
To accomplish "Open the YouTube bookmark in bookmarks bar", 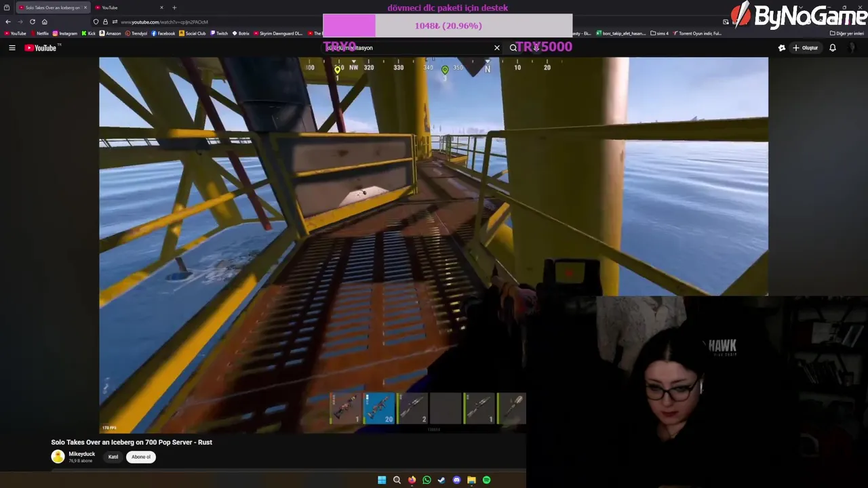I will pyautogui.click(x=15, y=33).
